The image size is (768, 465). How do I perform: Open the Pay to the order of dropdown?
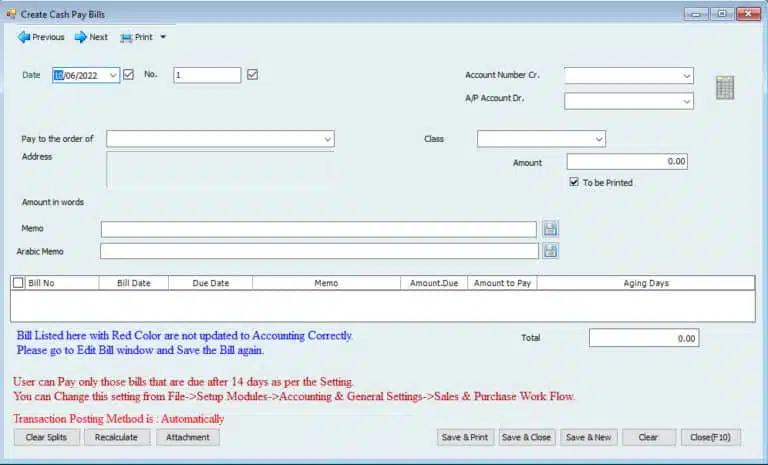(328, 139)
